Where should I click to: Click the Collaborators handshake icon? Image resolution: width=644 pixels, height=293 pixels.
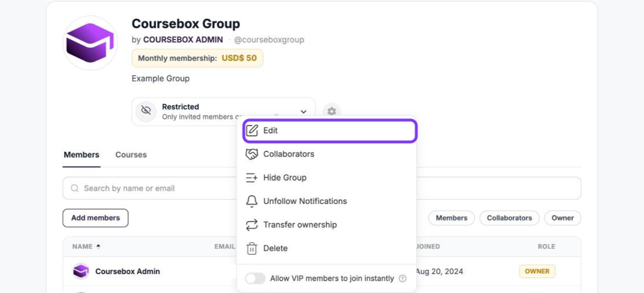coord(252,154)
